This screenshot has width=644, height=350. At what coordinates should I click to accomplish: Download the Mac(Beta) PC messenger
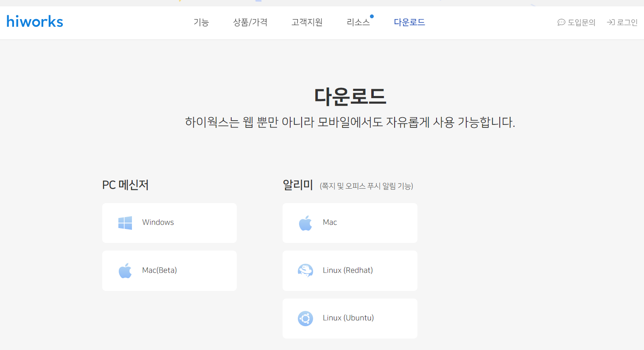click(x=169, y=271)
